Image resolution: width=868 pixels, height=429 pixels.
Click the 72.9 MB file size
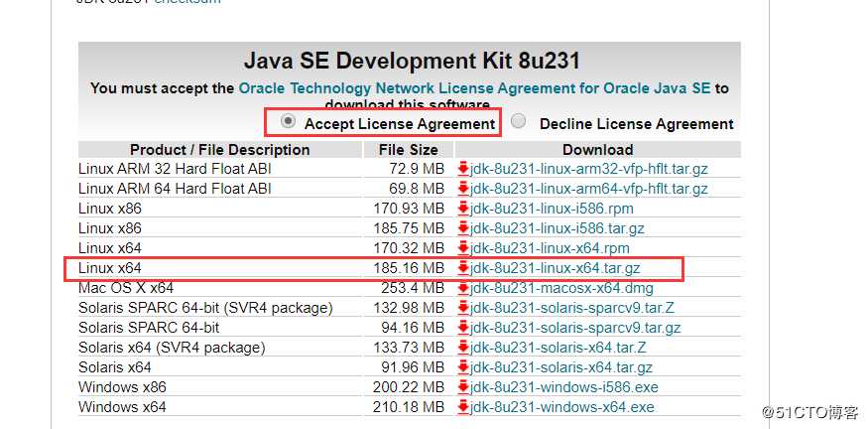(417, 169)
